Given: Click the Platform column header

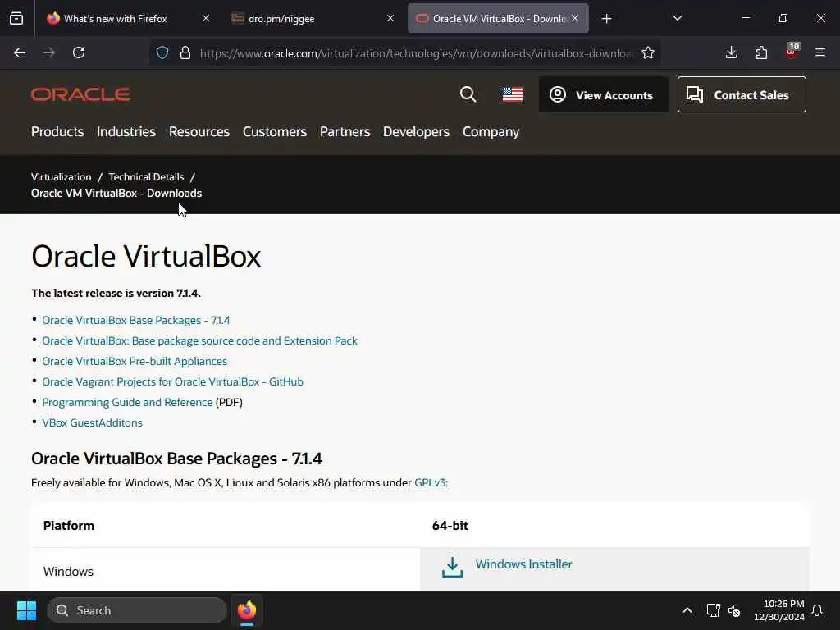Looking at the screenshot, I should 69,526.
